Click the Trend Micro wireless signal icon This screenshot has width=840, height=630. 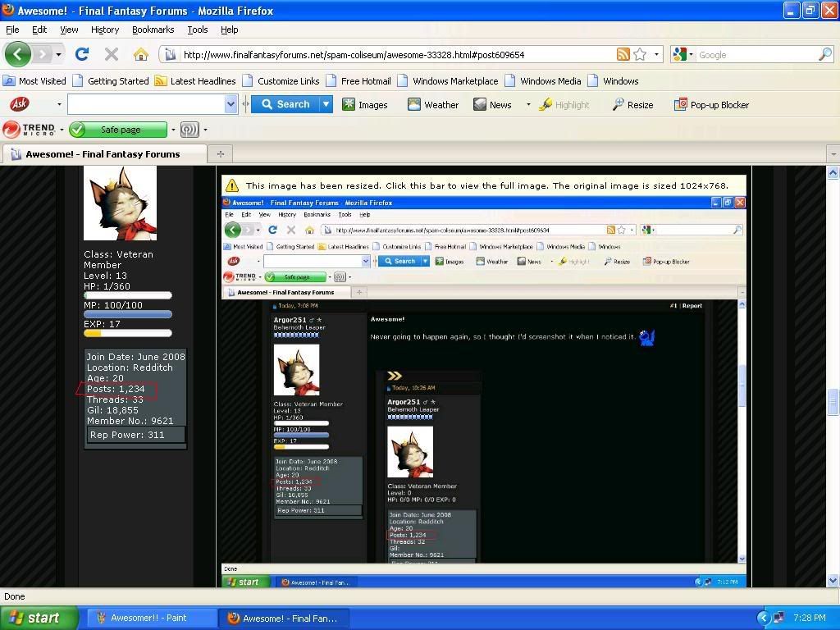[189, 130]
